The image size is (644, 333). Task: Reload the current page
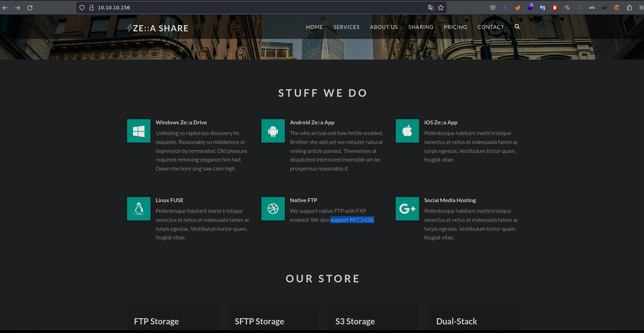[30, 8]
